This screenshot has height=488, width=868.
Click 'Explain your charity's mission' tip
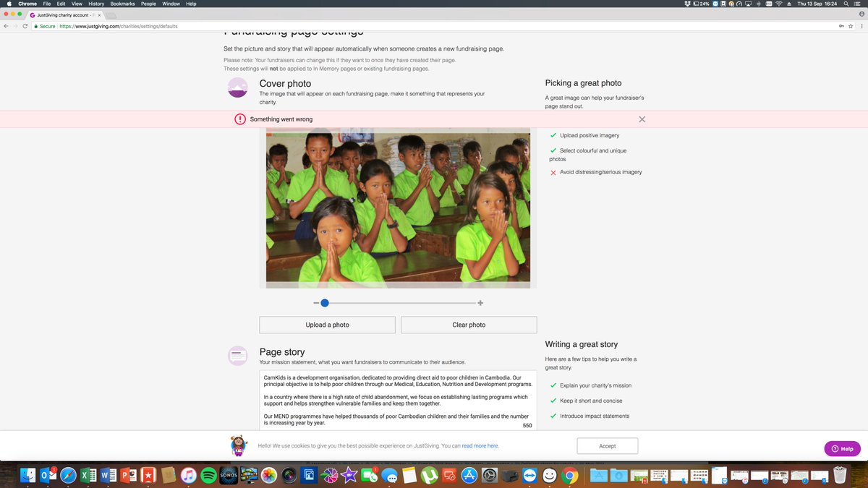coord(595,385)
